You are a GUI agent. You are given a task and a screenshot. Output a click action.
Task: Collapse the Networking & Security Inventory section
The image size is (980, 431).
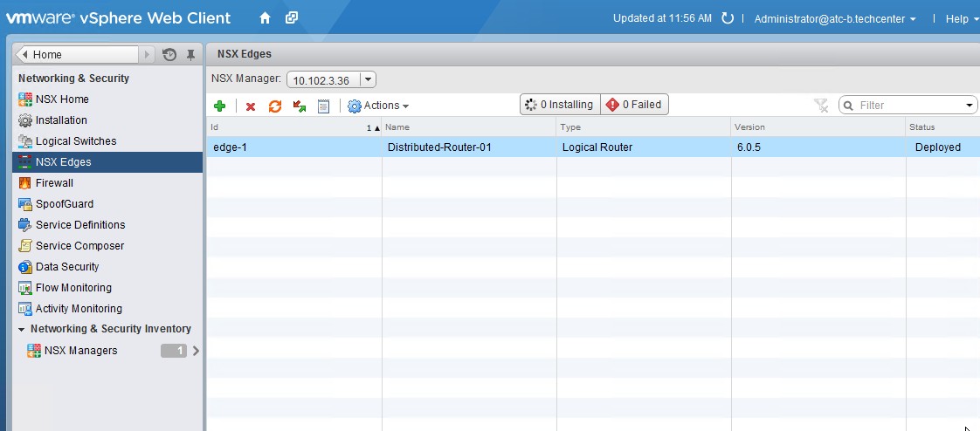point(22,329)
